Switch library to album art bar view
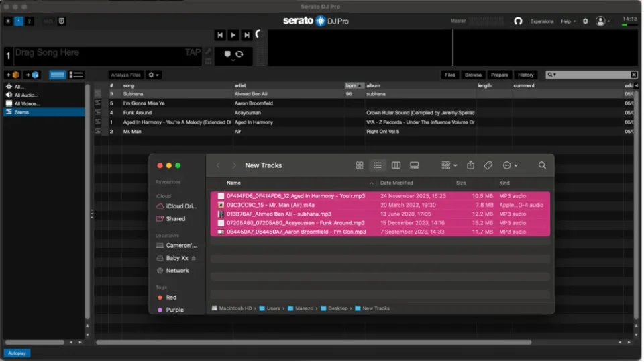This screenshot has width=644, height=362. (x=57, y=75)
